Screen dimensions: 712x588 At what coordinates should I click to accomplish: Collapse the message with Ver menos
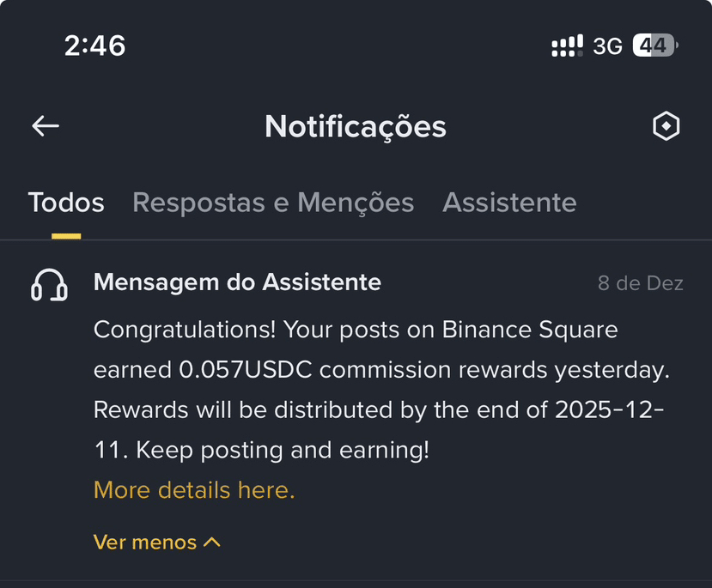(x=145, y=543)
